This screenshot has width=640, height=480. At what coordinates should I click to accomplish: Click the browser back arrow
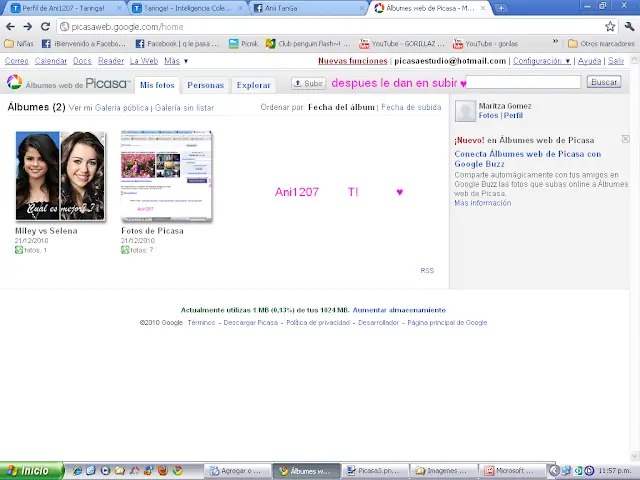point(10,27)
